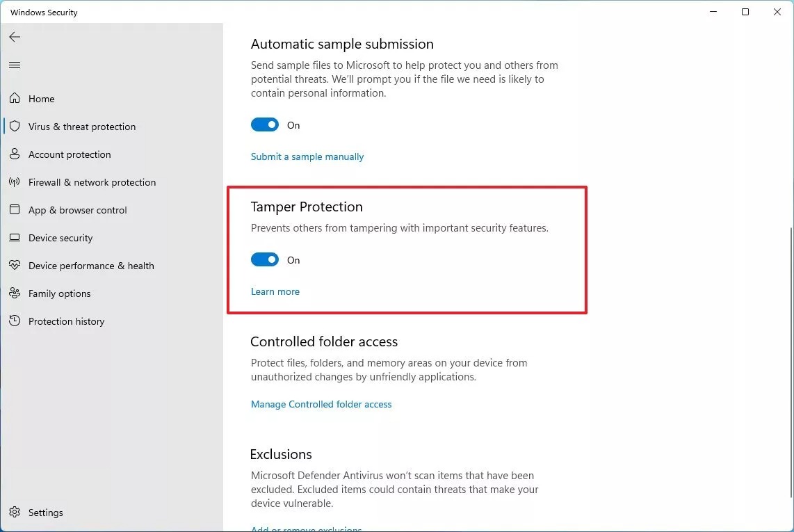
Task: Click the Home house icon
Action: [x=15, y=98]
